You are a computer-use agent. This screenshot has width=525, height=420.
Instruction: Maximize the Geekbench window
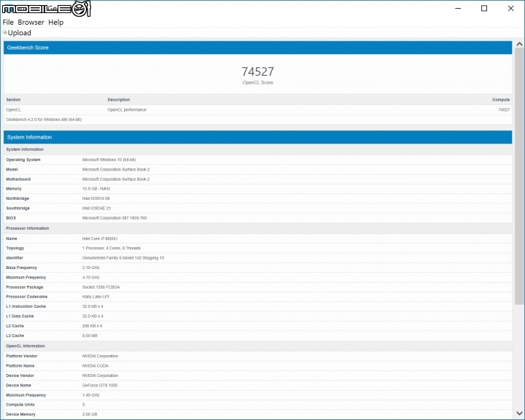coord(484,8)
